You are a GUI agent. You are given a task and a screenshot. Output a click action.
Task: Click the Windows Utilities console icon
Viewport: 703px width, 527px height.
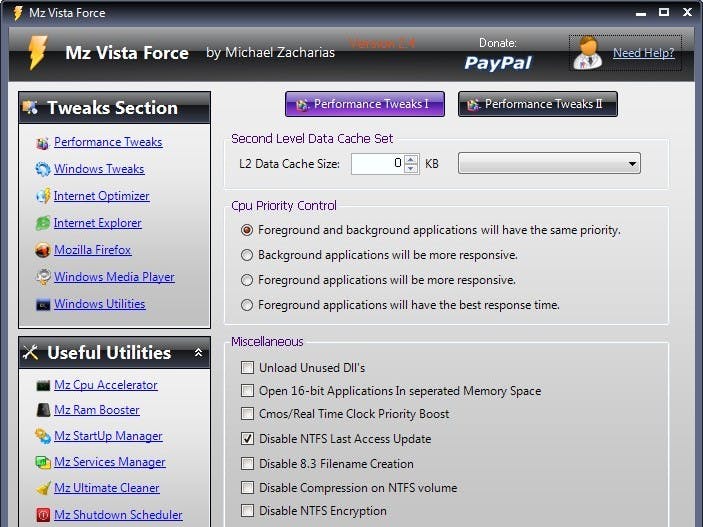[x=43, y=305]
